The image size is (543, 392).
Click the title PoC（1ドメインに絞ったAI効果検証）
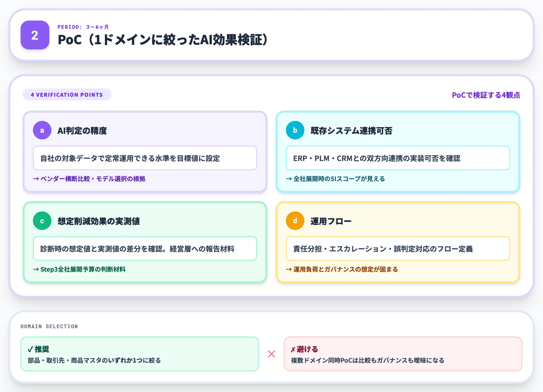pyautogui.click(x=164, y=40)
